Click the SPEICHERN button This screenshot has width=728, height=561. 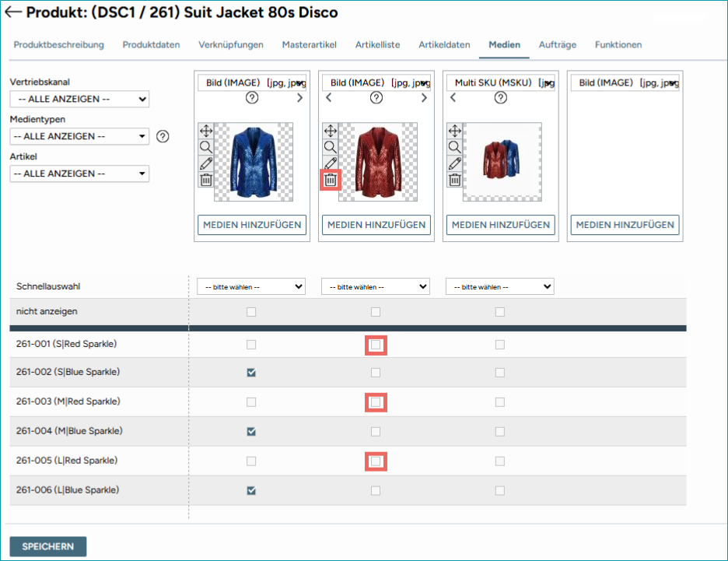click(x=47, y=546)
